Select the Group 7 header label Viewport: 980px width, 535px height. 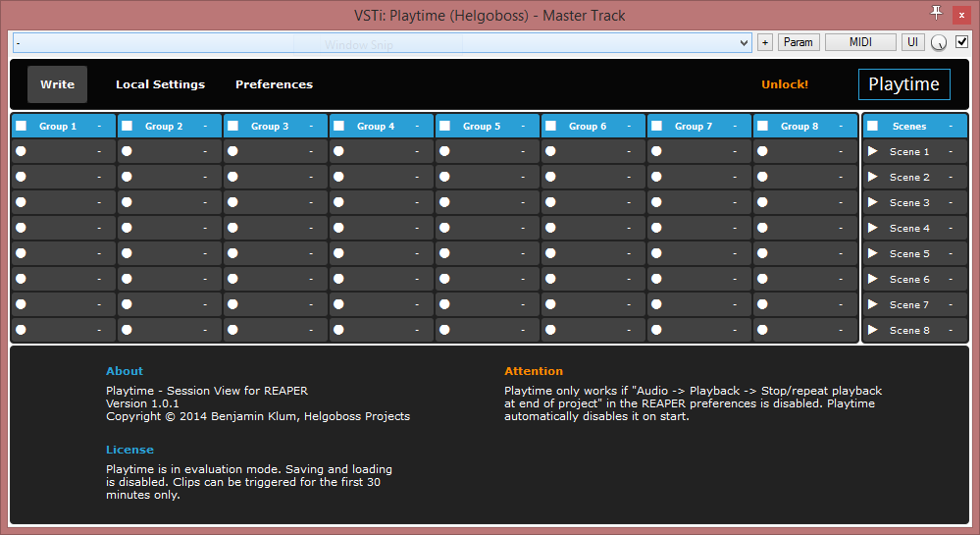coord(694,126)
